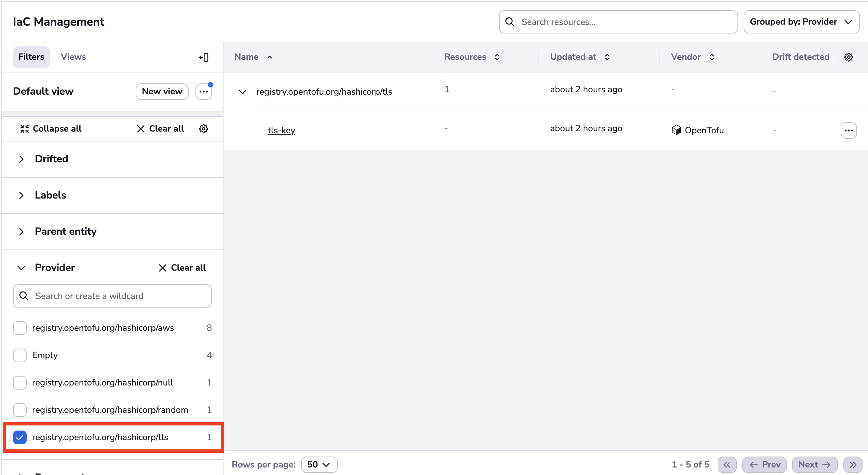The width and height of the screenshot is (868, 475).
Task: Open the tls-key row actions menu
Action: [849, 131]
